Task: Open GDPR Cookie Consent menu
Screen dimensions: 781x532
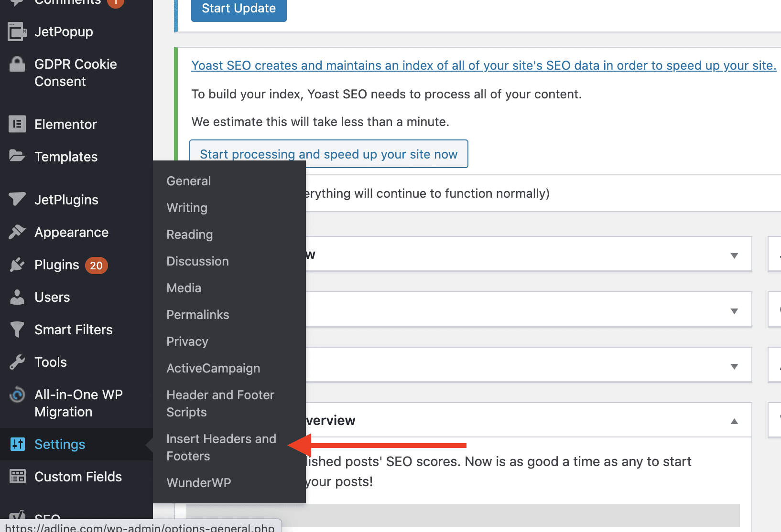Action: (x=76, y=73)
